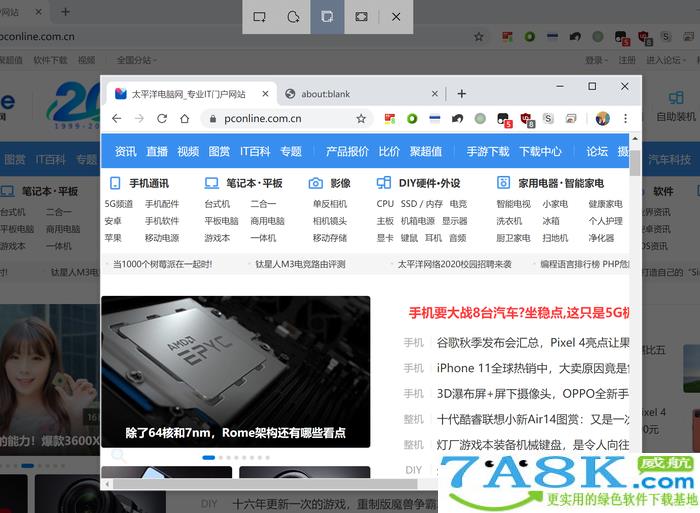This screenshot has width=700, height=513.
Task: Select window snip mode in snipping toolbar
Action: (327, 17)
